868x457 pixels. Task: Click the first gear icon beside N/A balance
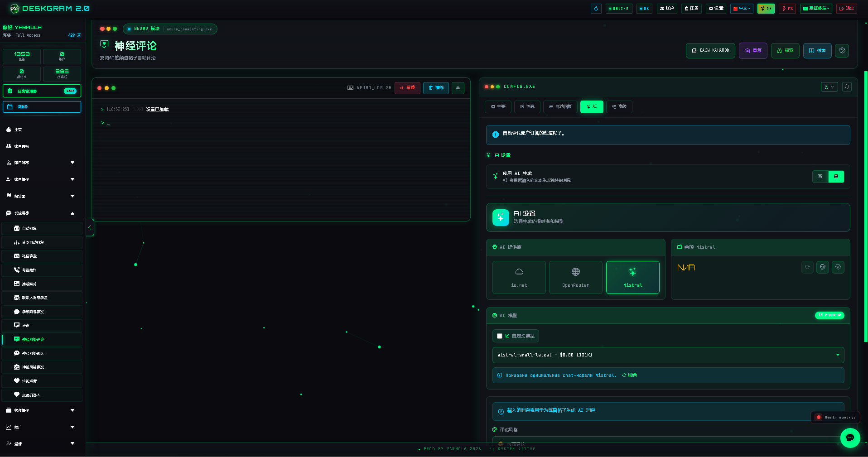(823, 267)
